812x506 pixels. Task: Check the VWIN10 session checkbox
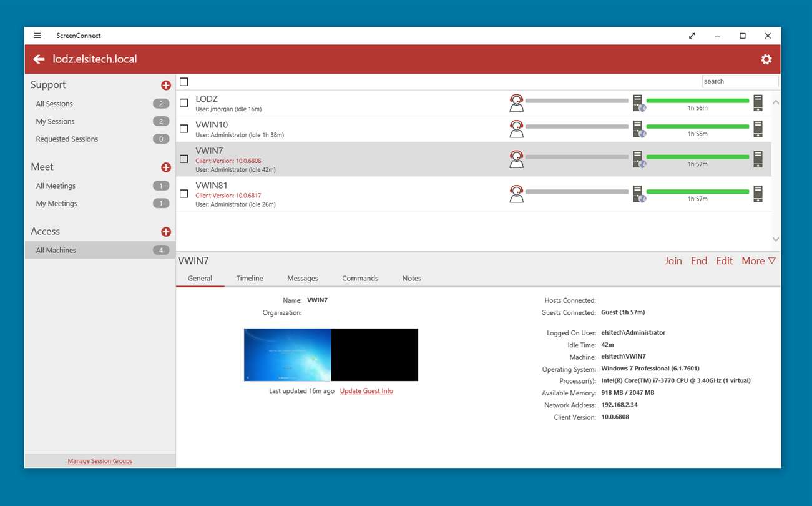point(184,129)
